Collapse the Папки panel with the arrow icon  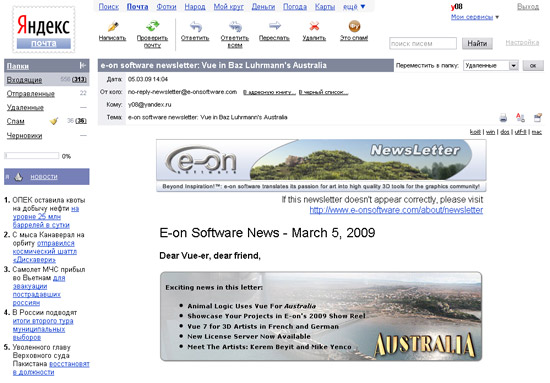pos(83,65)
